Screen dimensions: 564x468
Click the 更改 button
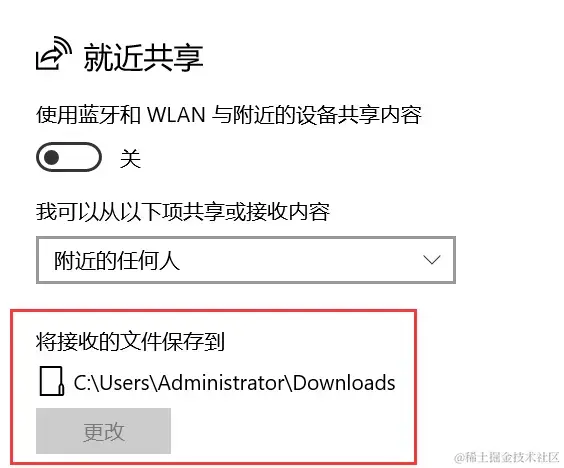click(103, 431)
